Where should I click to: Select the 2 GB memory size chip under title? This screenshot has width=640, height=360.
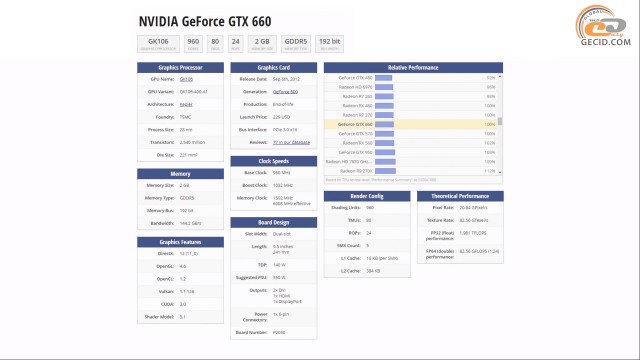pyautogui.click(x=262, y=44)
